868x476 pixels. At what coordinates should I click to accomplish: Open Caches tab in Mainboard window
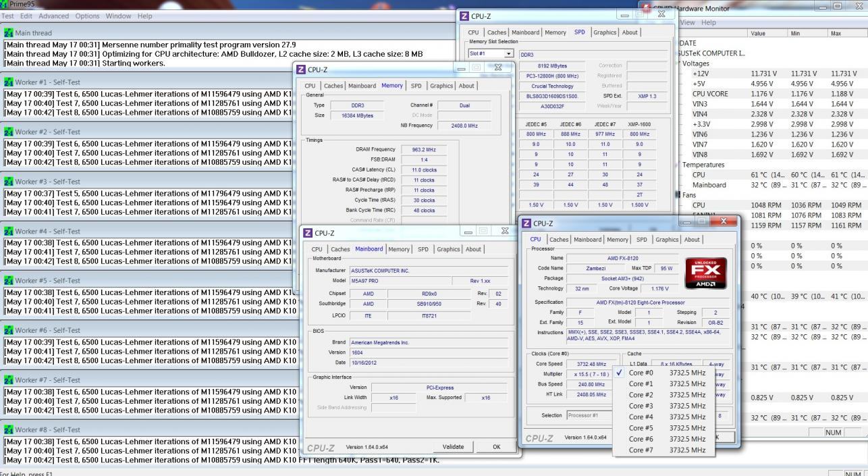click(340, 249)
